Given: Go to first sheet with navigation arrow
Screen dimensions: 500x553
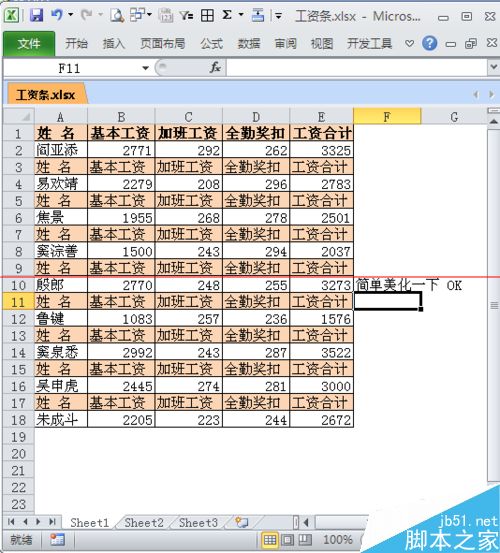Looking at the screenshot, I should pyautogui.click(x=11, y=522).
